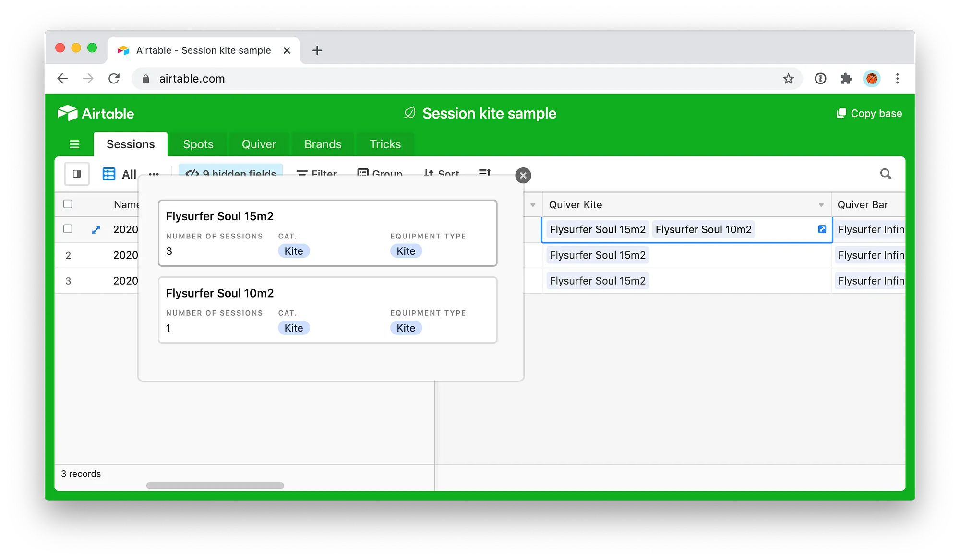Click Kite Cat. tag on Soul 15m2 card
960x560 pixels.
tap(294, 251)
